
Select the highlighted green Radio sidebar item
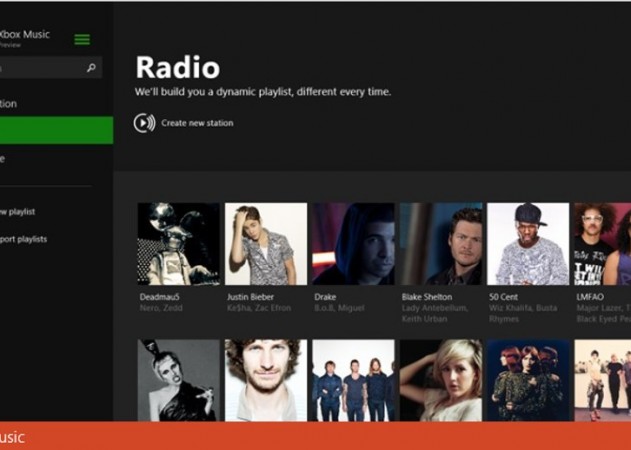(x=56, y=130)
